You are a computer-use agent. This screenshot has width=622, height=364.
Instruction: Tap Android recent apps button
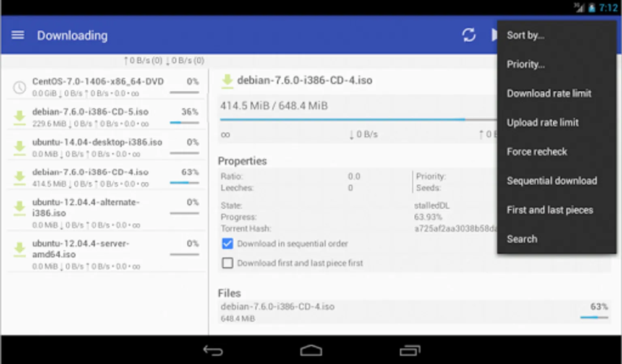410,350
